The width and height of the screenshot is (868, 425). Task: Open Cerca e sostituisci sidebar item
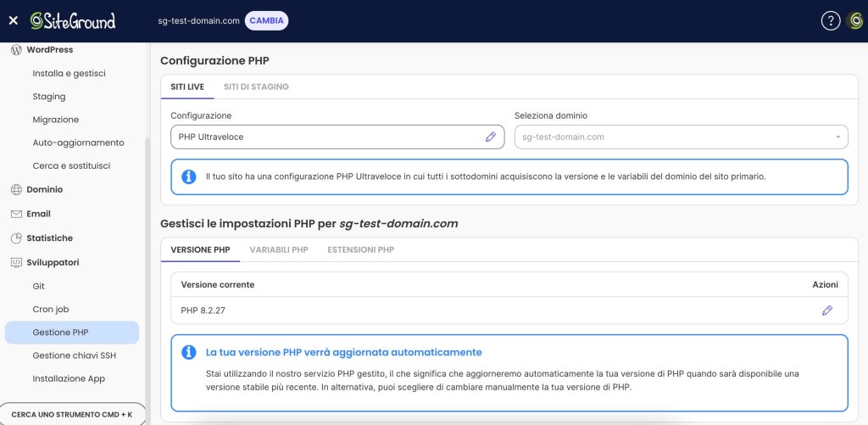point(71,165)
